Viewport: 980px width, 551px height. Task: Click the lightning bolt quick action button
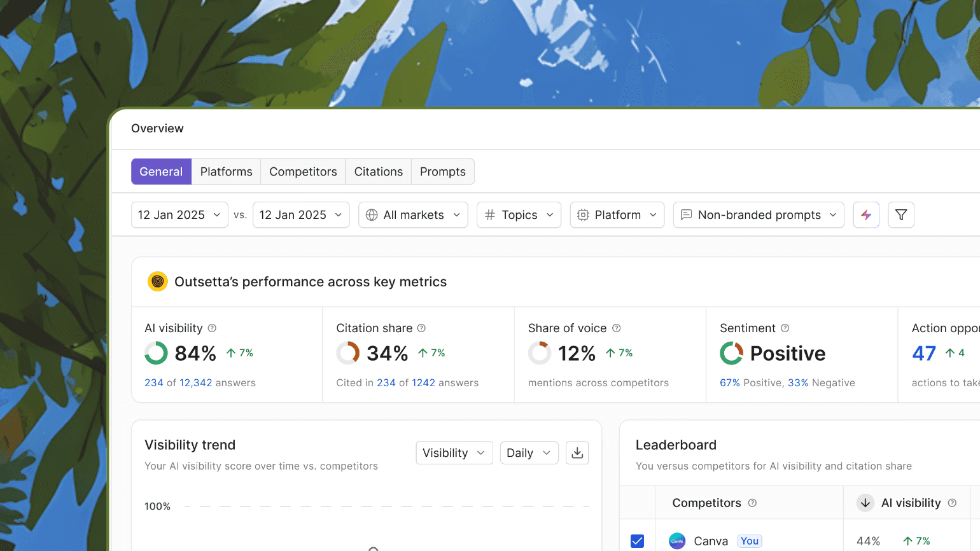(x=866, y=215)
